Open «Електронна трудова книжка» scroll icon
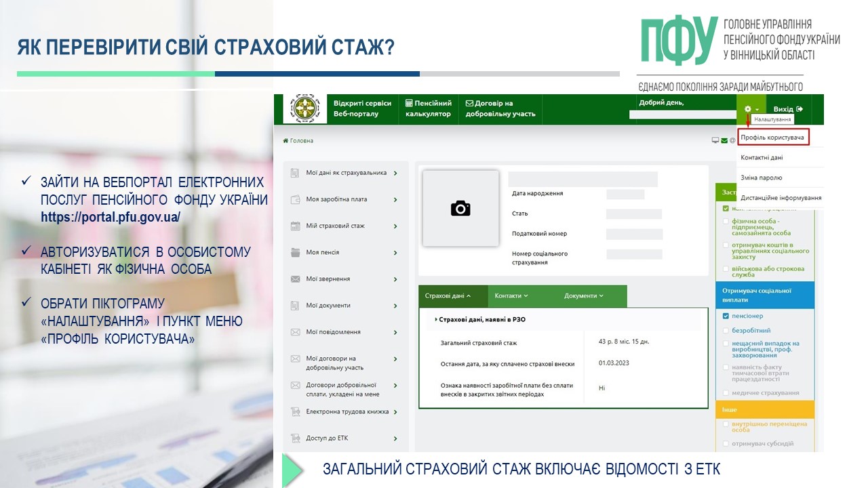Image resolution: width=868 pixels, height=488 pixels. 296,411
